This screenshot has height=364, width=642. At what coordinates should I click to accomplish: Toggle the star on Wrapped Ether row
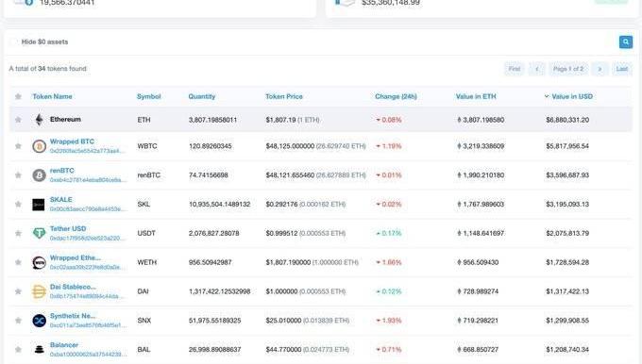pyautogui.click(x=18, y=262)
